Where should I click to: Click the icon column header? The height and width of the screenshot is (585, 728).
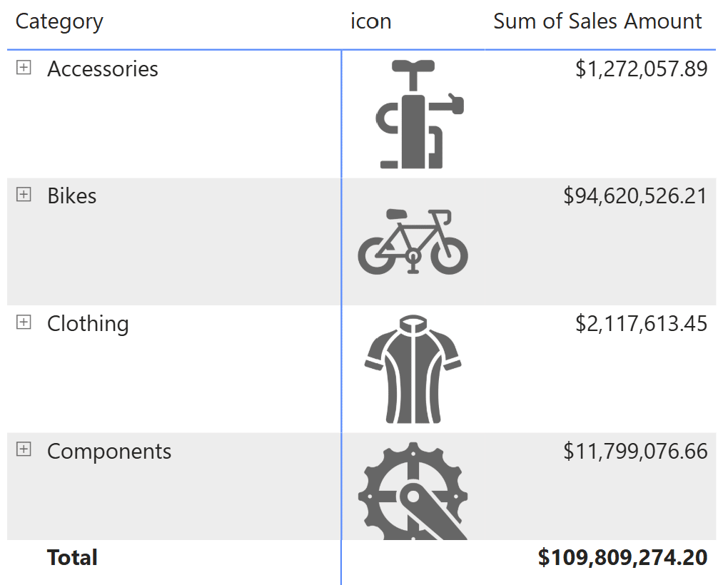coord(370,21)
